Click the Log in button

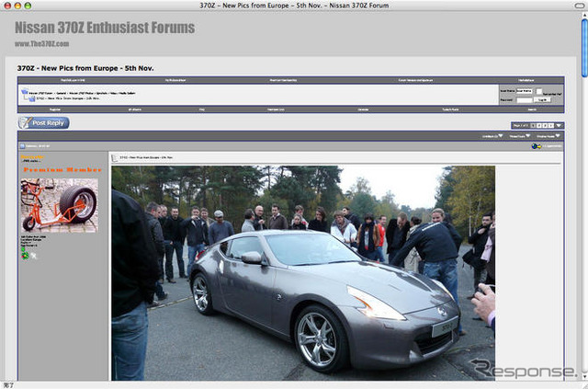542,100
